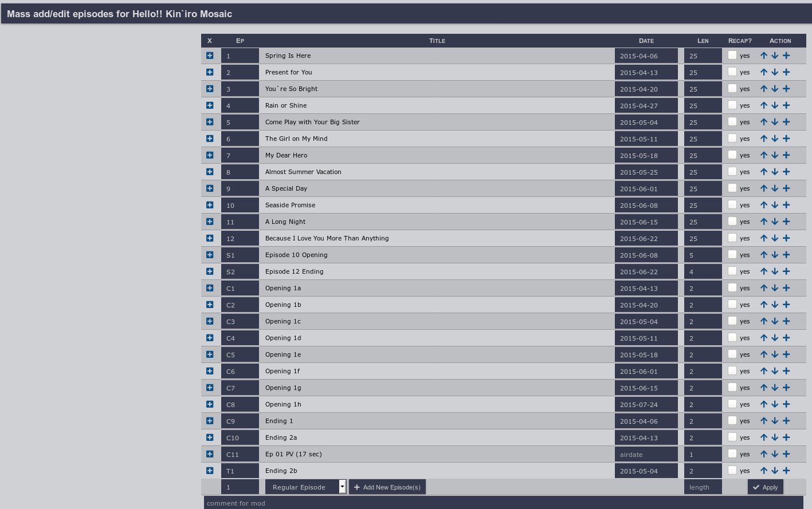This screenshot has height=509, width=812.
Task: Click the 'comment for mod' field
Action: pos(504,503)
